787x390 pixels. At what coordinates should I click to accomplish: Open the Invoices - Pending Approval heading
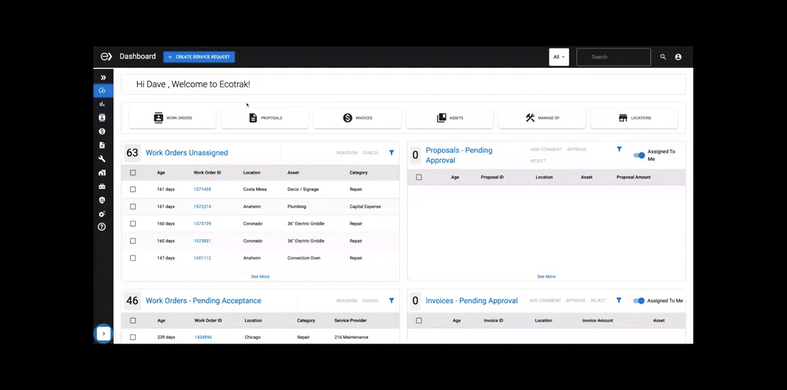click(x=471, y=301)
